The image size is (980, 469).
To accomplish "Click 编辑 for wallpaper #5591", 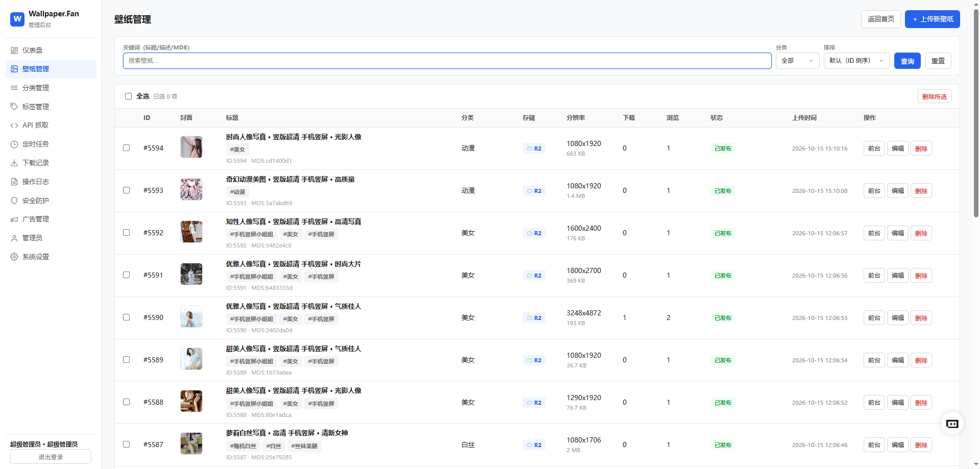I will pyautogui.click(x=897, y=276).
